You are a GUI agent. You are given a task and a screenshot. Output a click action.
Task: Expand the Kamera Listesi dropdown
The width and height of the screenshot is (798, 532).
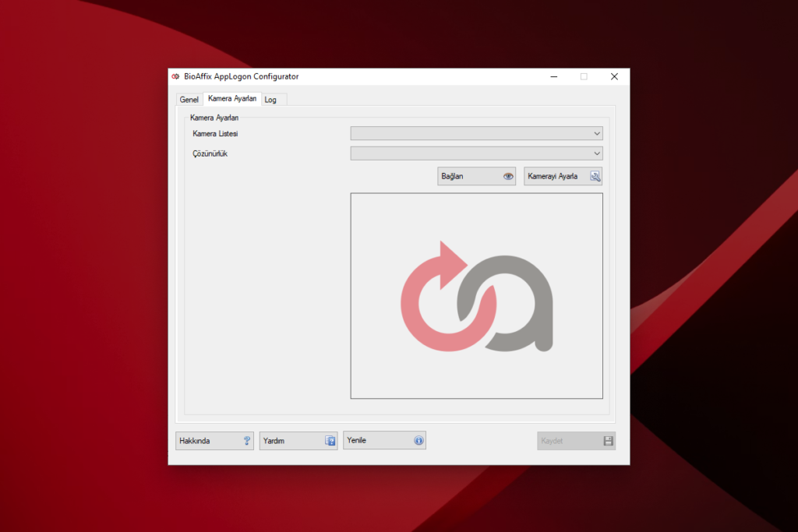coord(476,133)
